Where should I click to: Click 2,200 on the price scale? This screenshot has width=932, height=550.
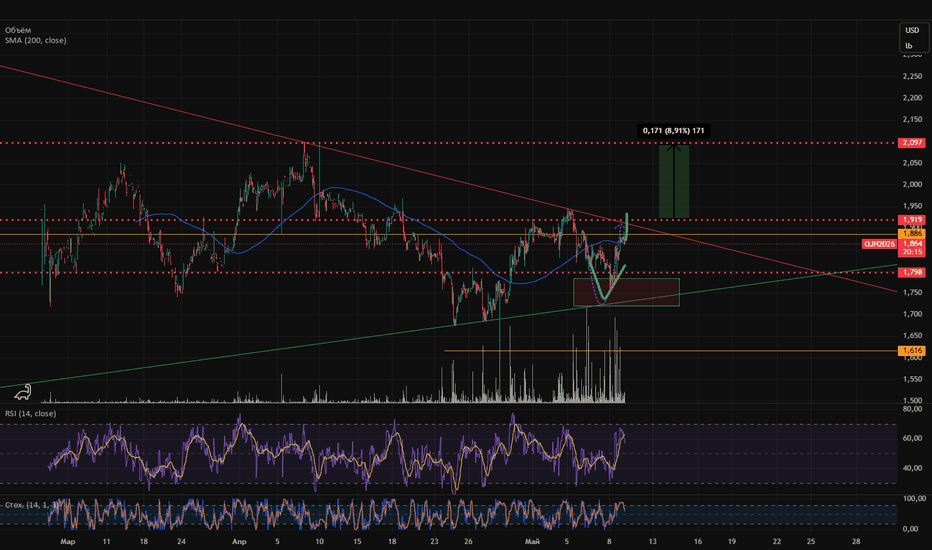[912, 98]
